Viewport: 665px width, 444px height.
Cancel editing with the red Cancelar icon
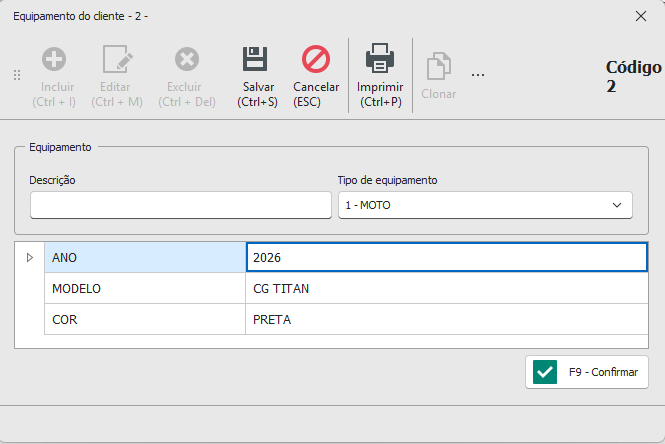point(316,59)
